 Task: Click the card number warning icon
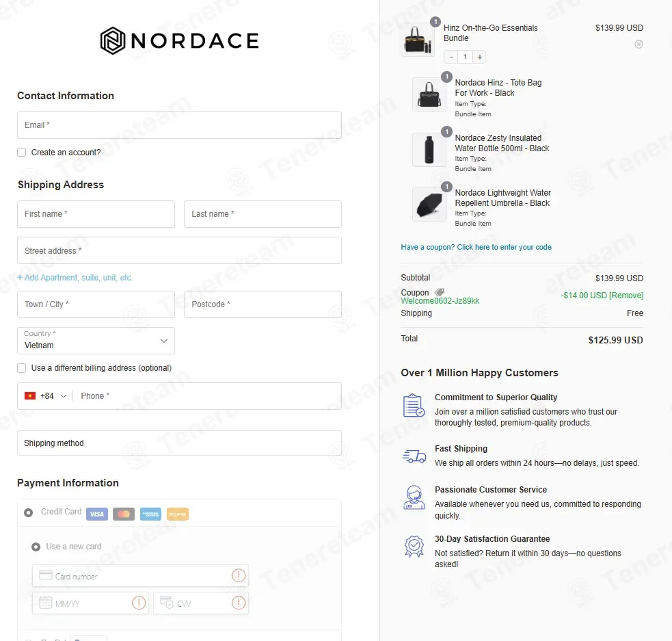(x=239, y=575)
